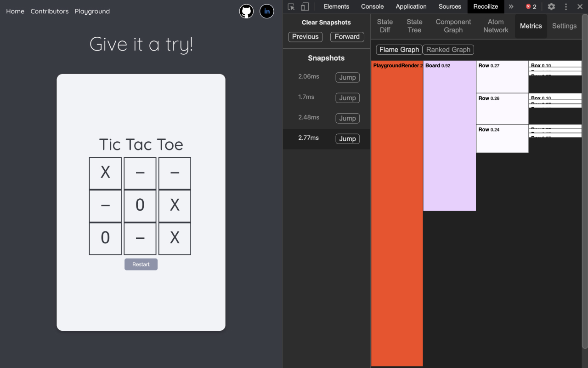Open the Recoilize Settings tab
This screenshot has height=368, width=588.
click(564, 26)
